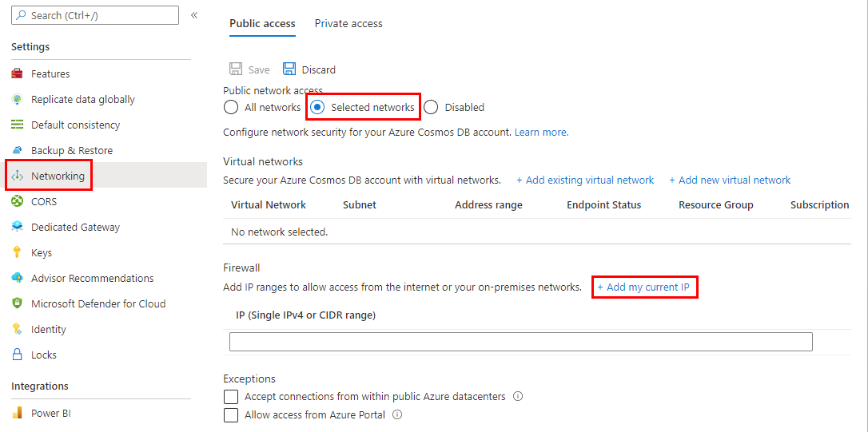Open the Dedicated Gateway menu item

pyautogui.click(x=75, y=227)
